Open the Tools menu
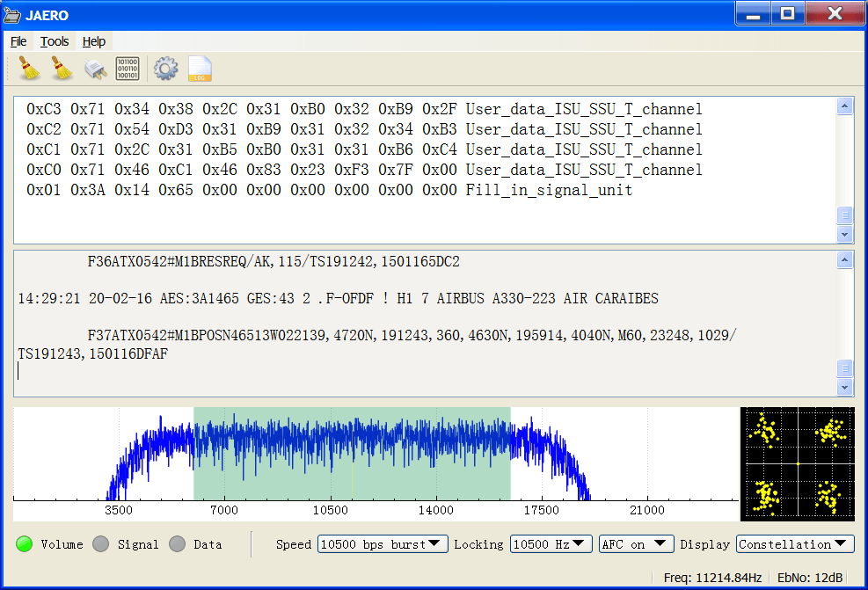This screenshot has width=868, height=590. (55, 41)
